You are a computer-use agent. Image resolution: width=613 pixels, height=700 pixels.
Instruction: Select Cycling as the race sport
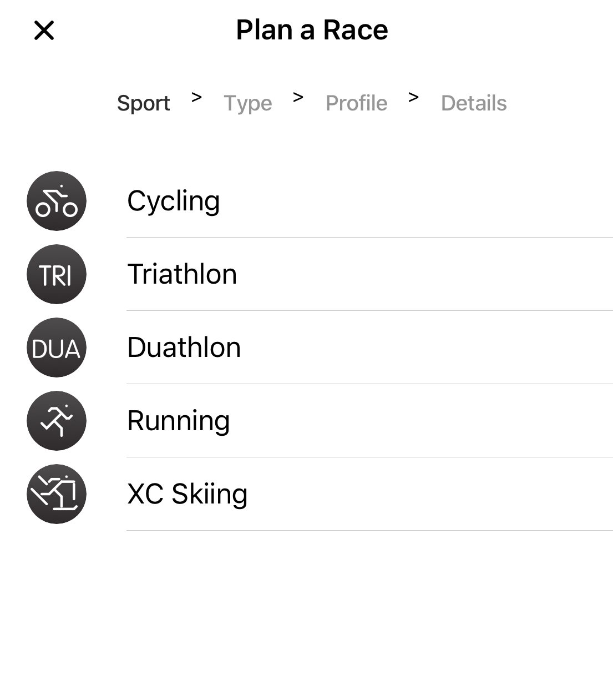(174, 201)
